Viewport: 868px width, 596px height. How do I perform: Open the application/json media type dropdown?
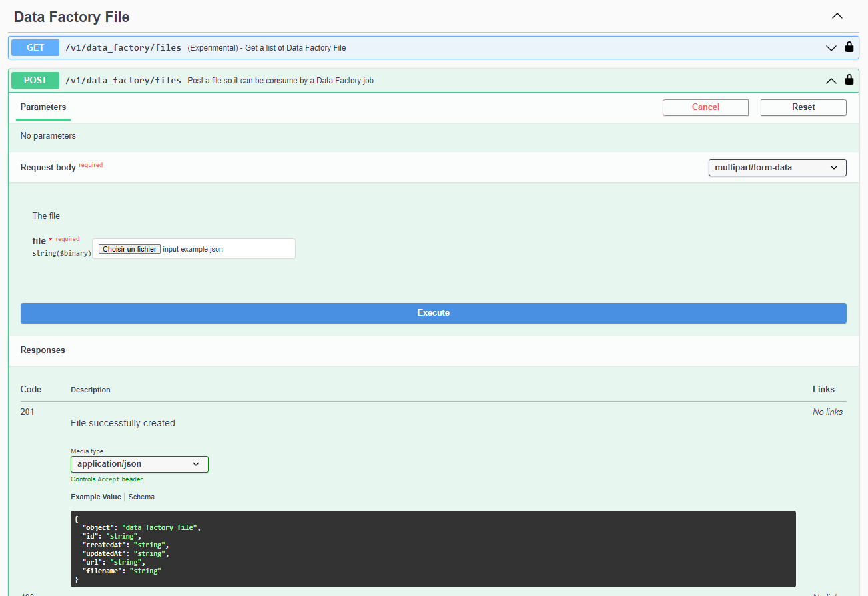[139, 464]
